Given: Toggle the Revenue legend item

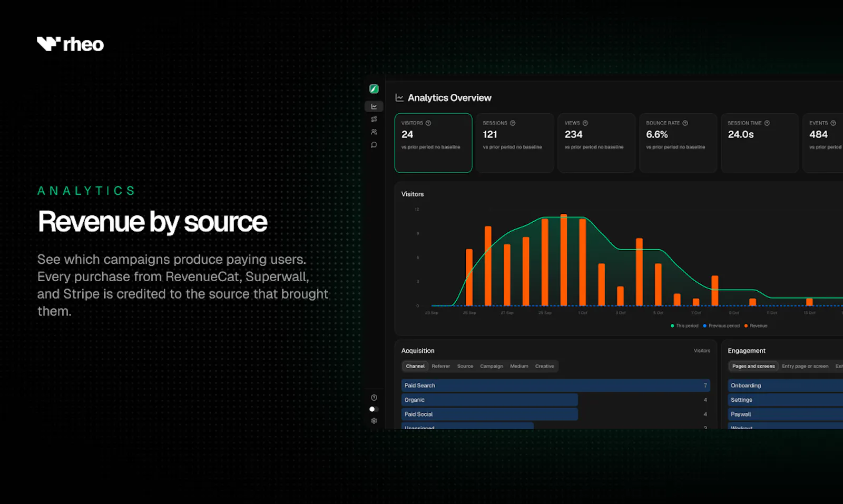Looking at the screenshot, I should [x=756, y=326].
